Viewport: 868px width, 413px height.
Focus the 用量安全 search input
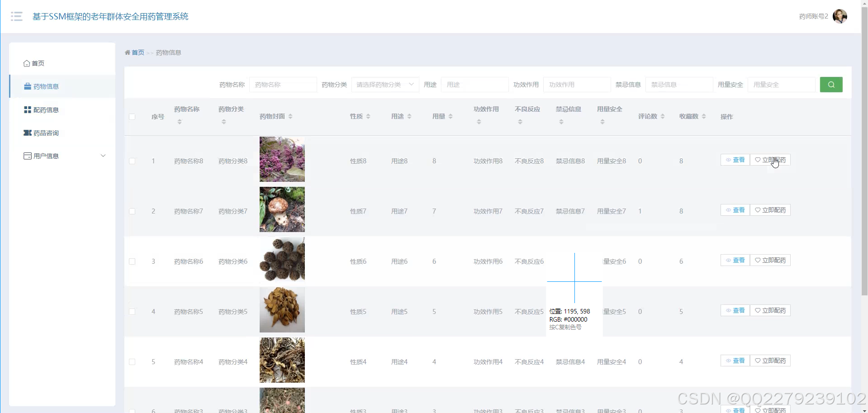[x=782, y=85]
